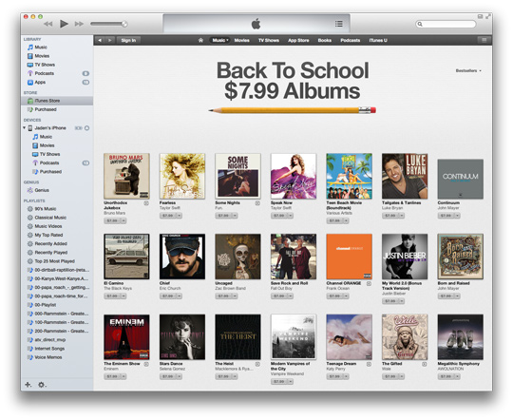Viewport: 513px width, 420px height.
Task: Buy Fearless album with $7.99 button
Action: click(168, 216)
